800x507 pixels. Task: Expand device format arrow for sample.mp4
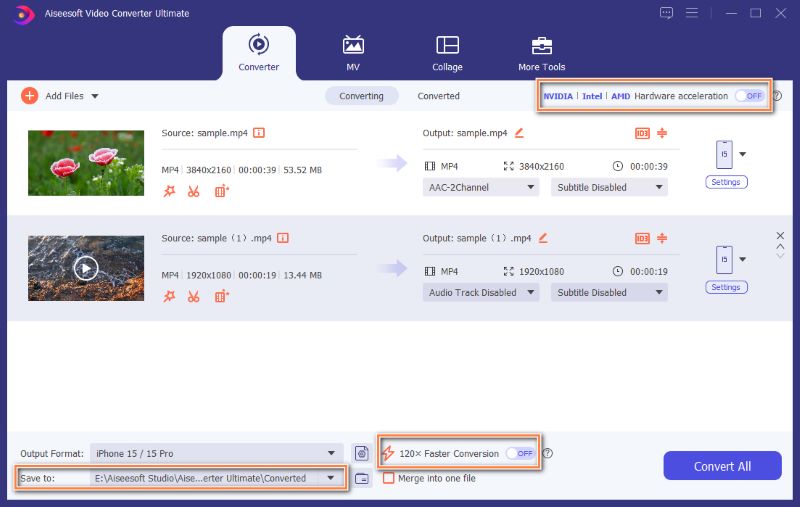[743, 154]
